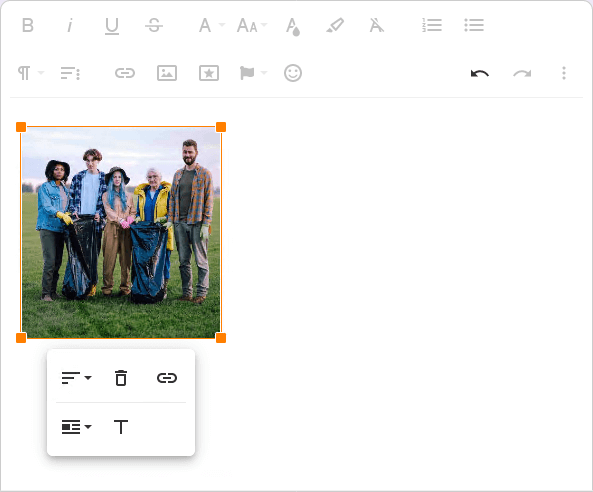The width and height of the screenshot is (593, 492).
Task: Open the flag dropdown in toolbar
Action: pos(253,73)
